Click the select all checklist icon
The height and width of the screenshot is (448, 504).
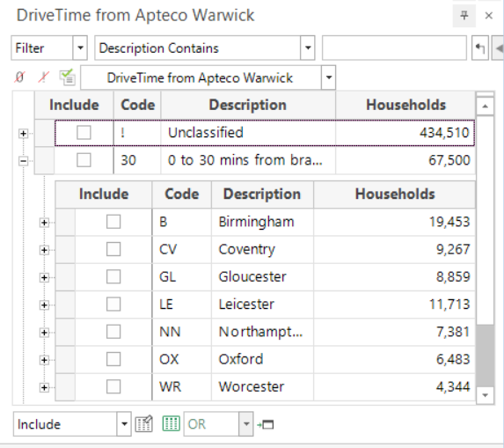tap(67, 77)
